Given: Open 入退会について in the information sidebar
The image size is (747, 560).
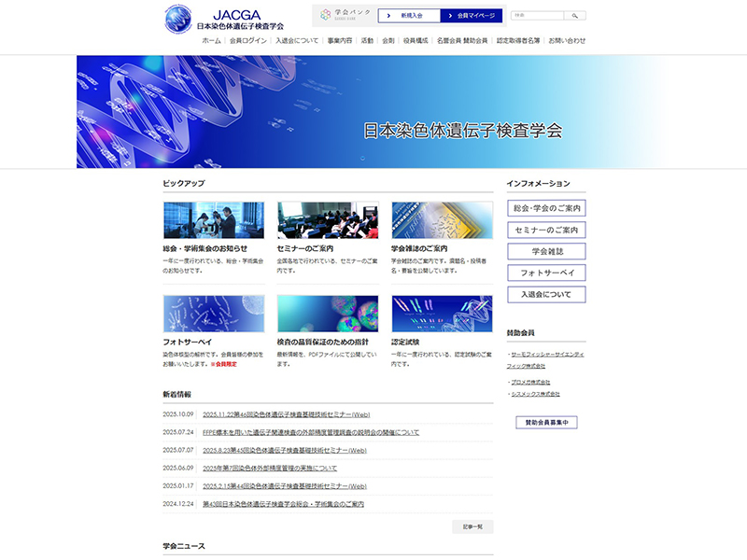Looking at the screenshot, I should (x=546, y=294).
